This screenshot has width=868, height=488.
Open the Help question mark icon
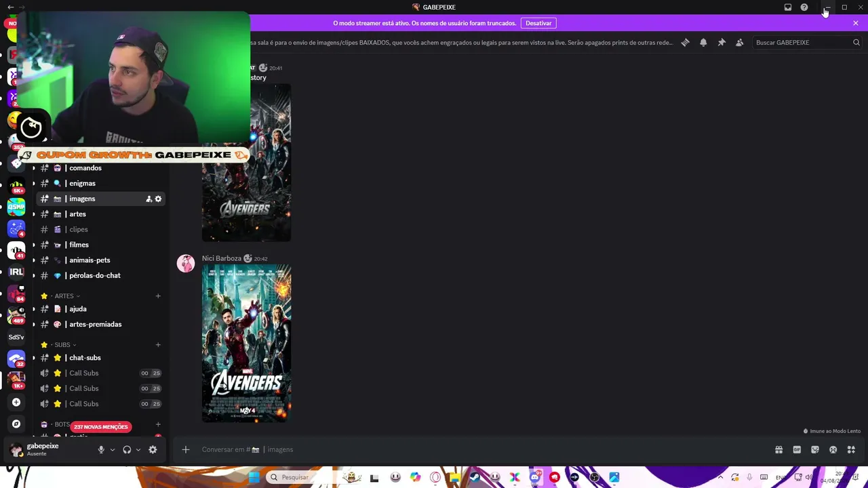point(804,7)
